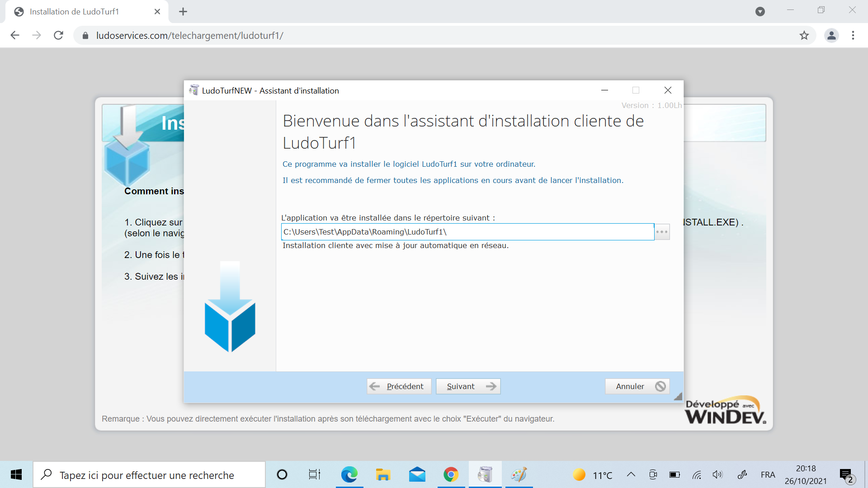This screenshot has width=868, height=488.
Task: Reload the ludoservices page
Action: 58,35
